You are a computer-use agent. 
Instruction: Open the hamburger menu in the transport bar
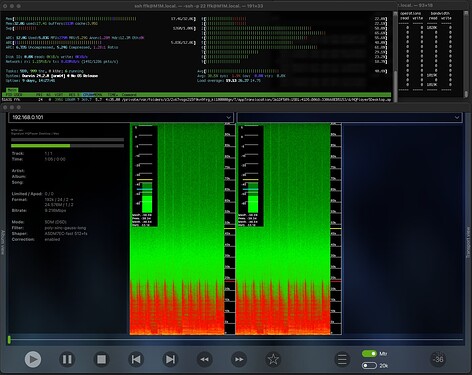click(x=342, y=359)
